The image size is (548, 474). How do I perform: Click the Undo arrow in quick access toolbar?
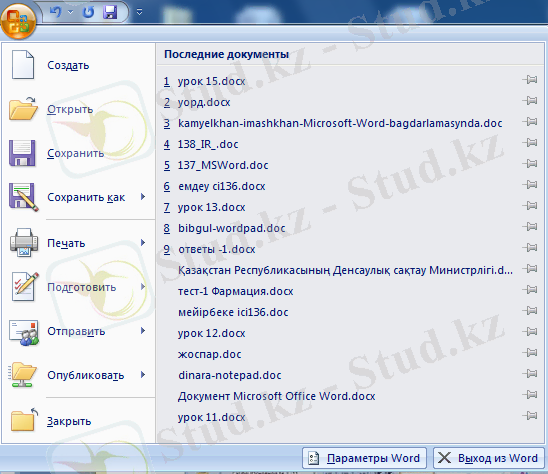[x=56, y=12]
